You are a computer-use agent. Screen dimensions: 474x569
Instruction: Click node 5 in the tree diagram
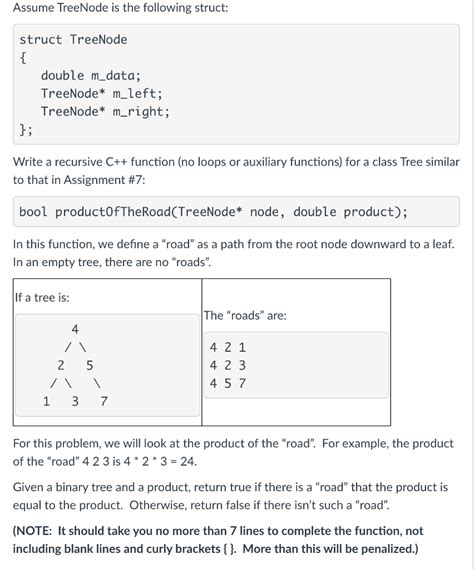pyautogui.click(x=90, y=365)
